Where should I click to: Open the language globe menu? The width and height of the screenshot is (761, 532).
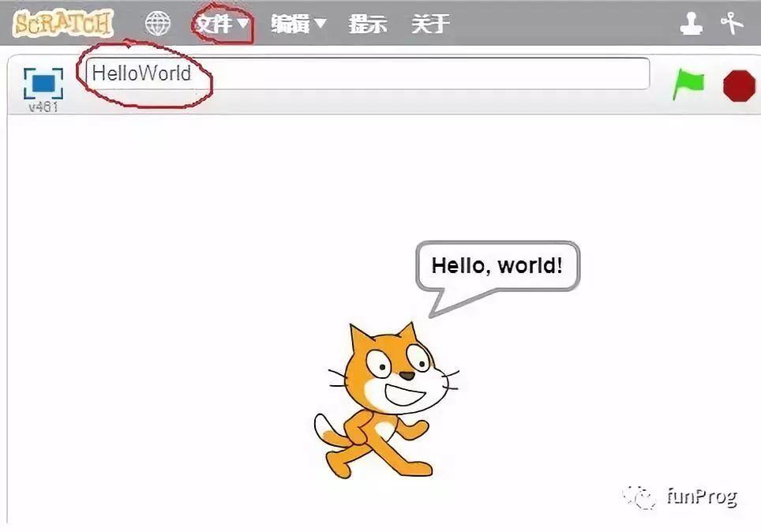(158, 24)
